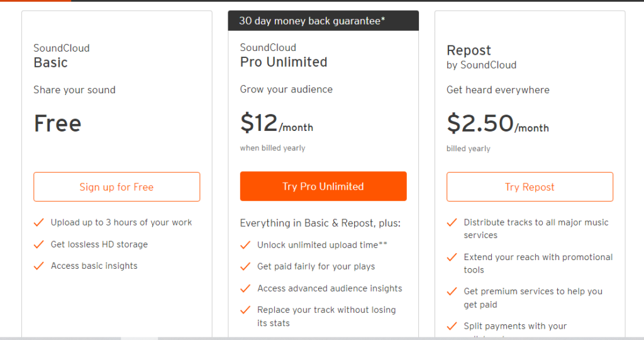Click the $12/month price text

click(277, 123)
